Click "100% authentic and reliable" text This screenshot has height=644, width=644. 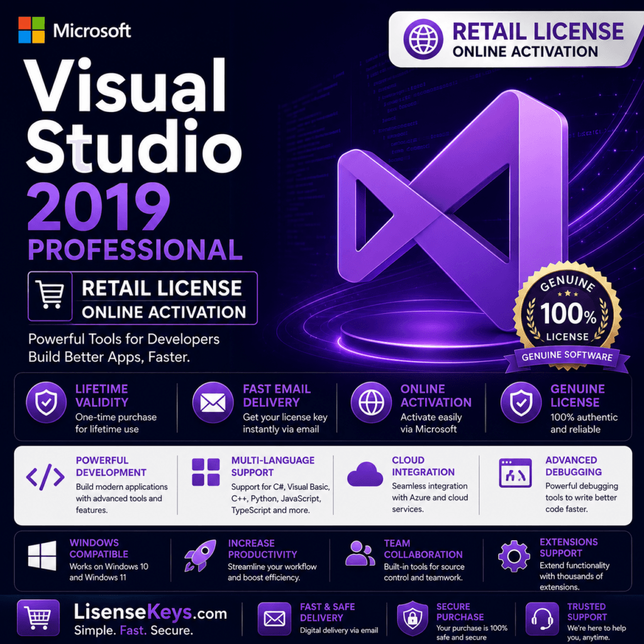point(584,423)
